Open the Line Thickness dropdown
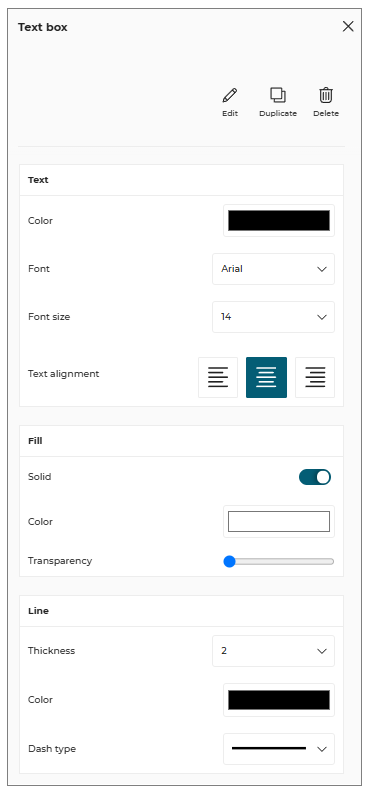This screenshot has width=365, height=790. tap(273, 651)
